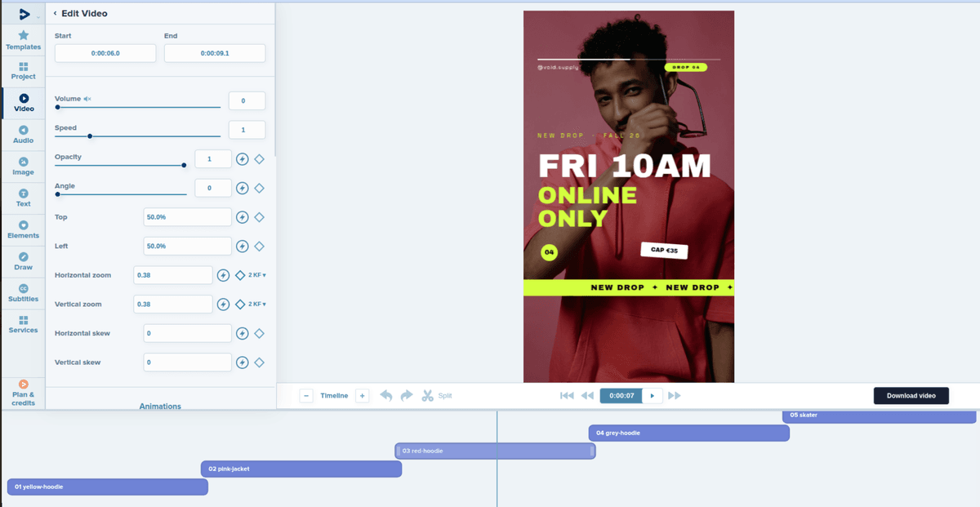
Task: Click the Speed value field
Action: (247, 130)
